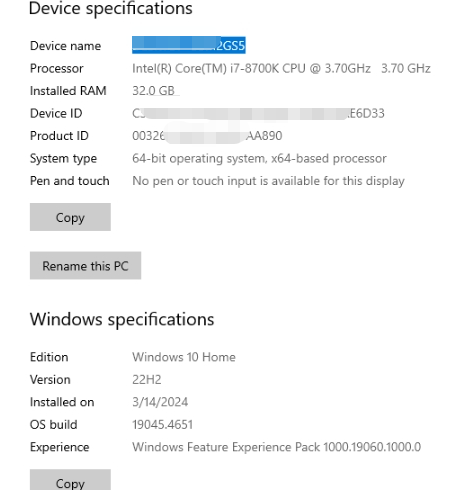The height and width of the screenshot is (490, 454).
Task: Click the Installed RAM label
Action: [68, 91]
